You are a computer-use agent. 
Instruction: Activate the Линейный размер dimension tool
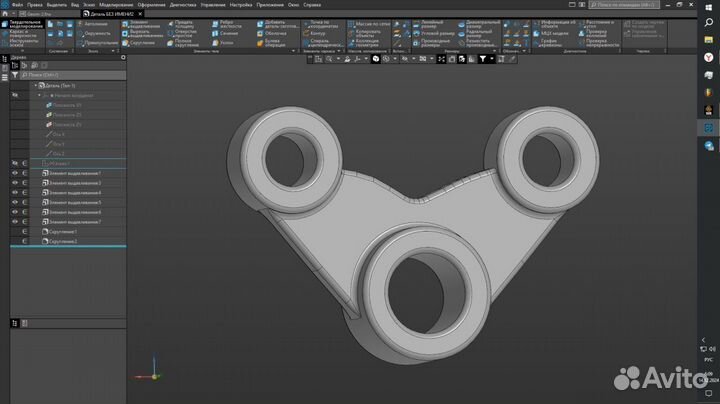pos(428,24)
